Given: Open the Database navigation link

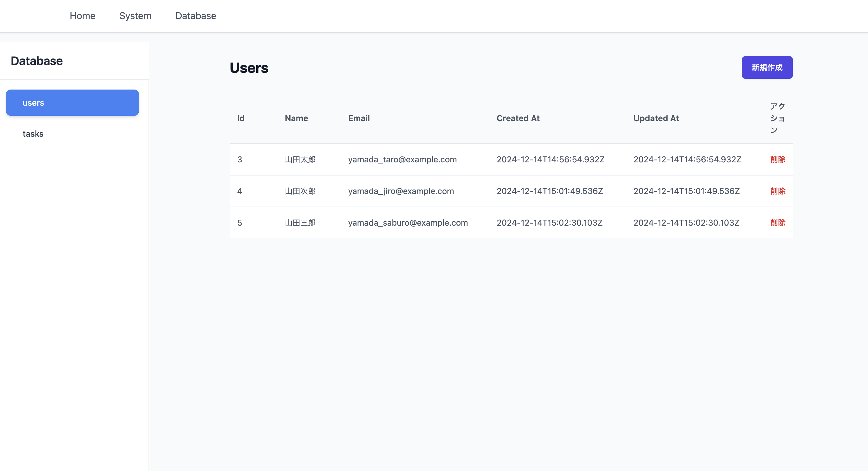Looking at the screenshot, I should [x=195, y=16].
